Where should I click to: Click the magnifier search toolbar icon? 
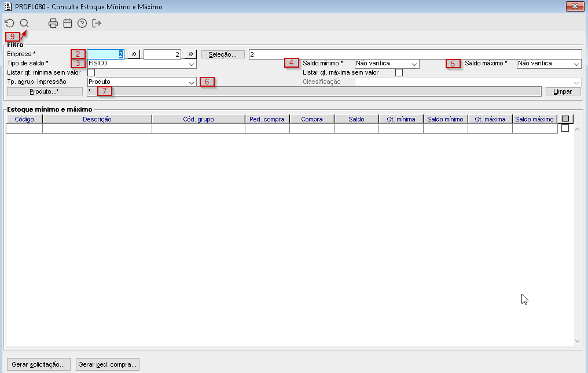click(x=24, y=23)
